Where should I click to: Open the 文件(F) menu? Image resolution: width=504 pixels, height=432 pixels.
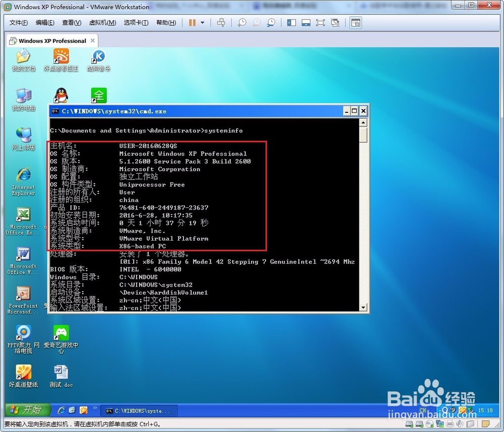pos(19,23)
